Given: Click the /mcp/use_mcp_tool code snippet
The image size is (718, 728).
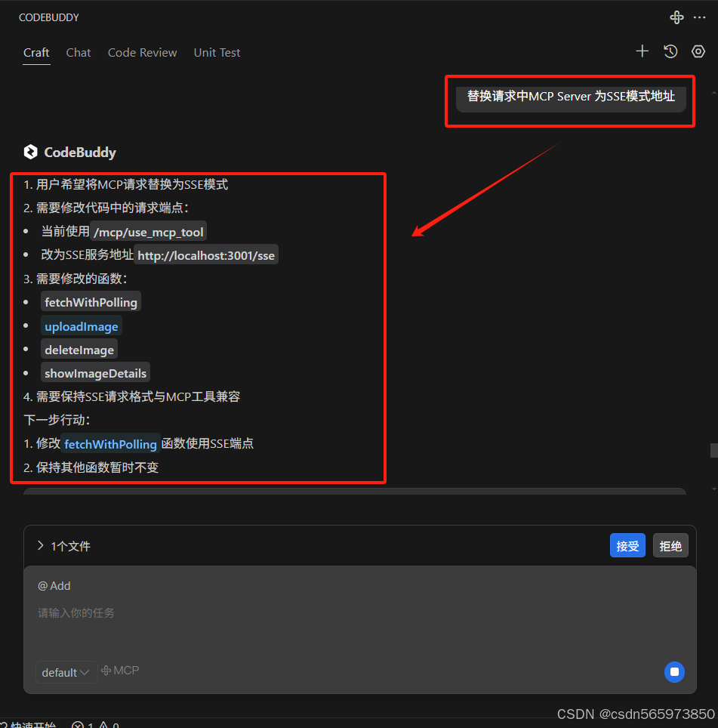Looking at the screenshot, I should point(149,232).
